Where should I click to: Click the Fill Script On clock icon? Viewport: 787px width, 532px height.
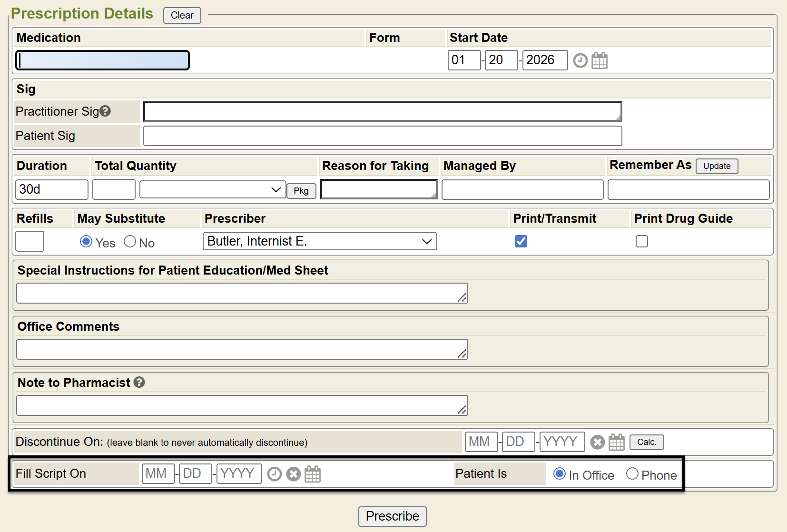[275, 474]
